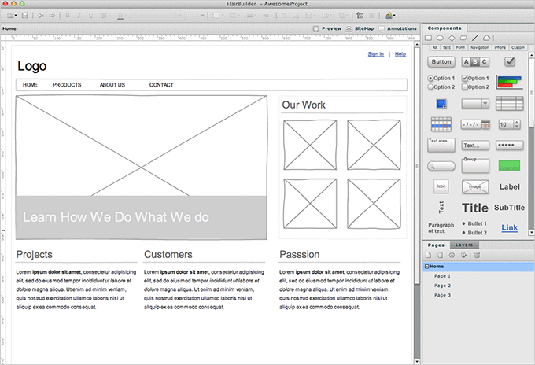Pick the bar chart component
Screen dimensions: 535x365
click(x=509, y=82)
